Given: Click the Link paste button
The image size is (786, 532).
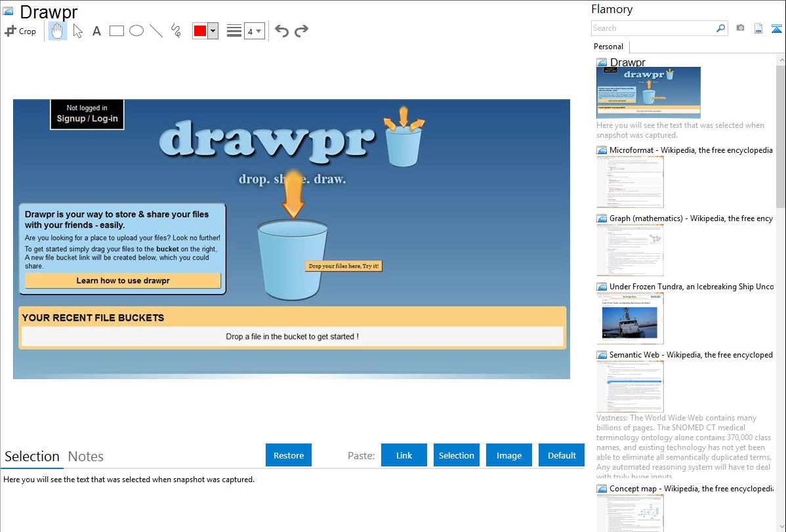Looking at the screenshot, I should 404,455.
